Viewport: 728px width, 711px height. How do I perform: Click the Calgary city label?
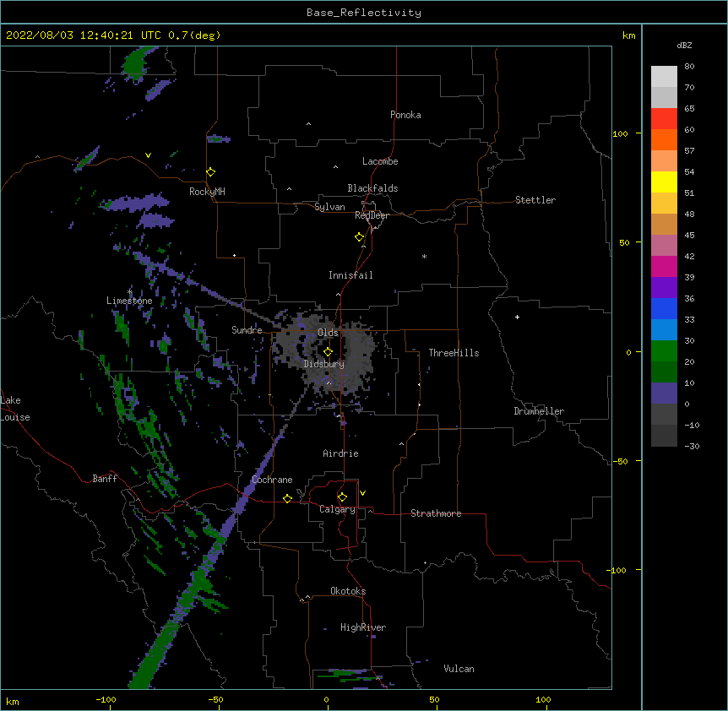pos(338,509)
